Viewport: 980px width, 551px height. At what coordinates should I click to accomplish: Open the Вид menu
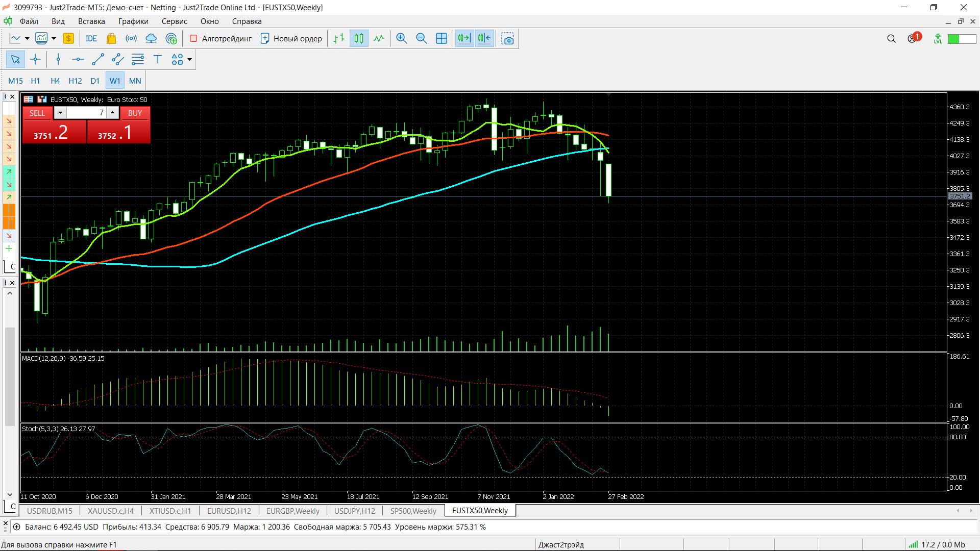pyautogui.click(x=58, y=21)
